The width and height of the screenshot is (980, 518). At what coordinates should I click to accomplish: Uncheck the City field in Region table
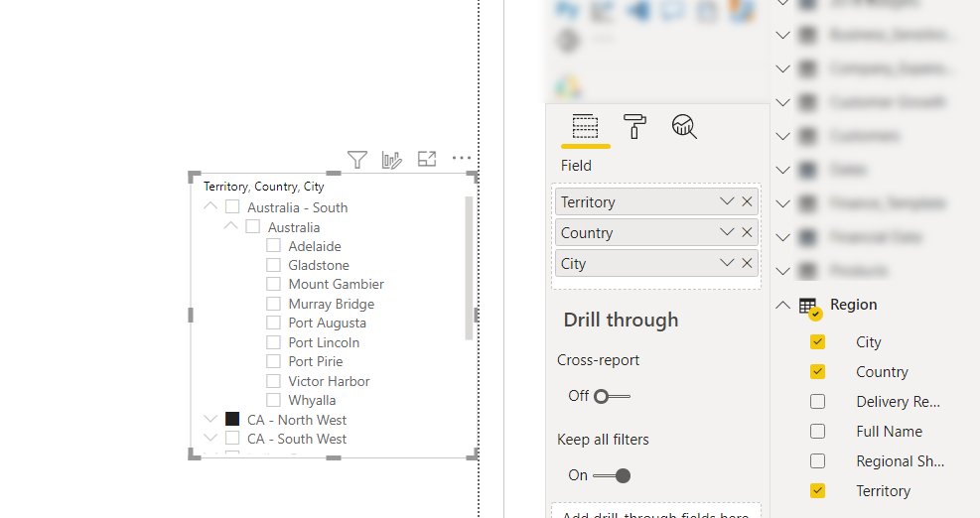tap(817, 341)
